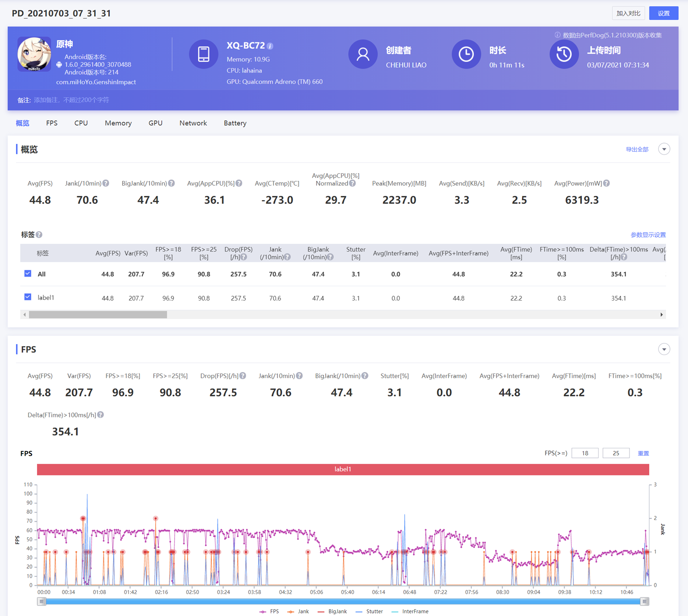Click the info icon beside XQ-BC72

[270, 46]
